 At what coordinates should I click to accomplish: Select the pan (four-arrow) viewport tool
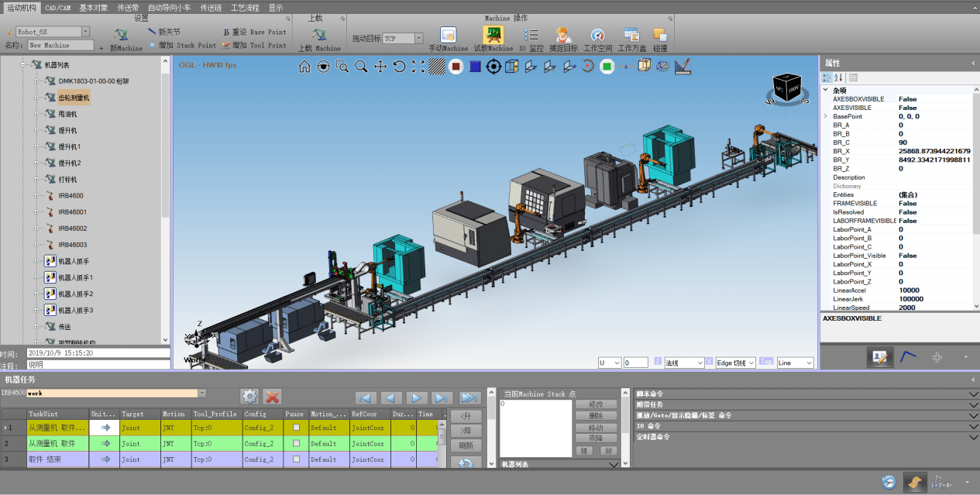(x=380, y=67)
